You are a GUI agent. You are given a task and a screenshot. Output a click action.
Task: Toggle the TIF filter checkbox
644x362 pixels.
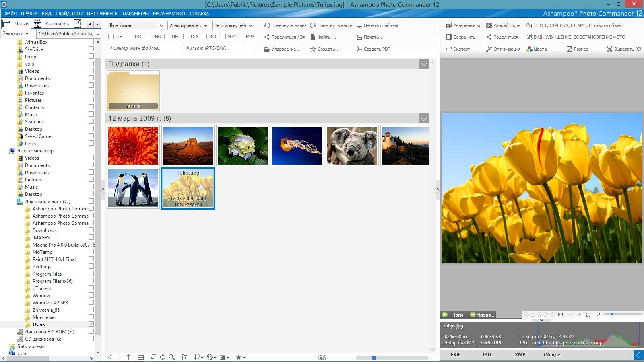[167, 37]
